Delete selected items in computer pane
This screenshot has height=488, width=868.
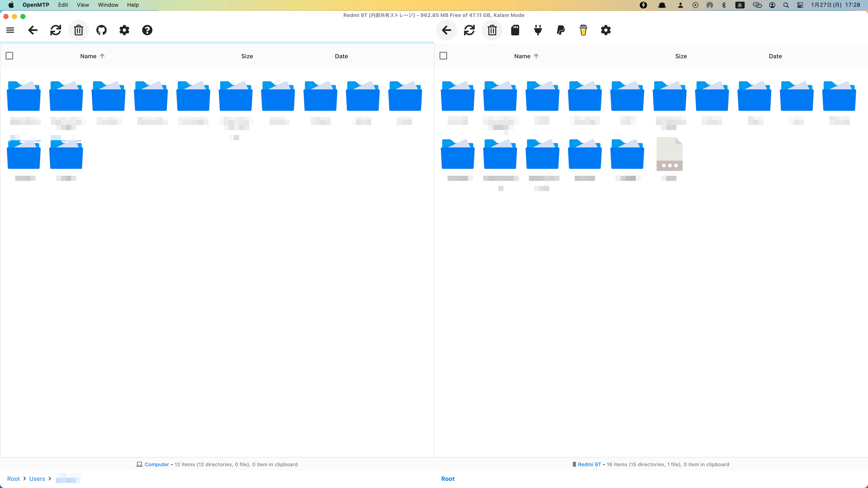79,30
